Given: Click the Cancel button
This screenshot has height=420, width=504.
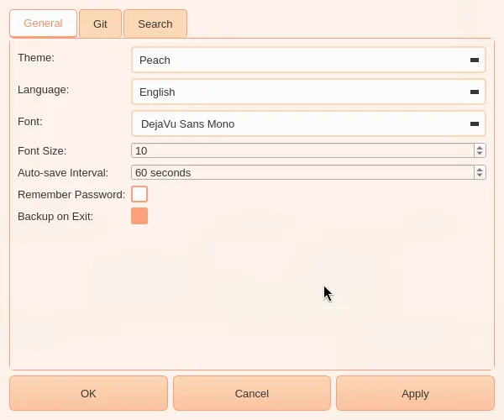Looking at the screenshot, I should [x=252, y=393].
